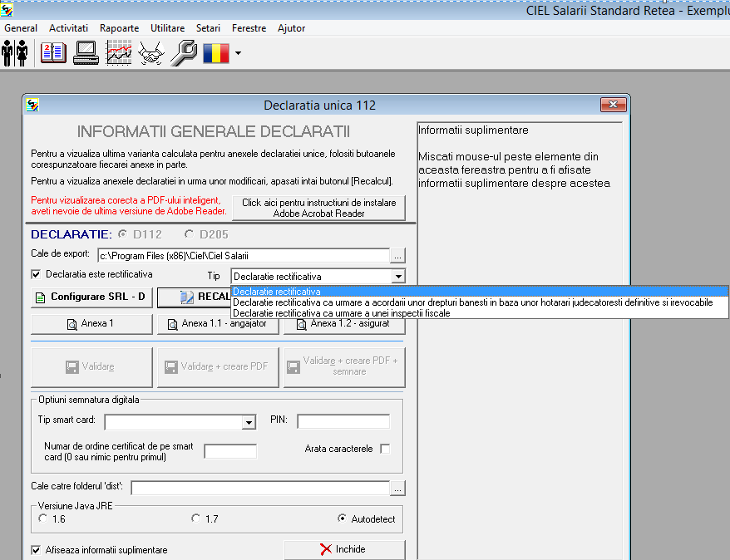Choose 'Declaratie rectificativa' highlighted list option
This screenshot has width=730, height=560.
coord(480,292)
